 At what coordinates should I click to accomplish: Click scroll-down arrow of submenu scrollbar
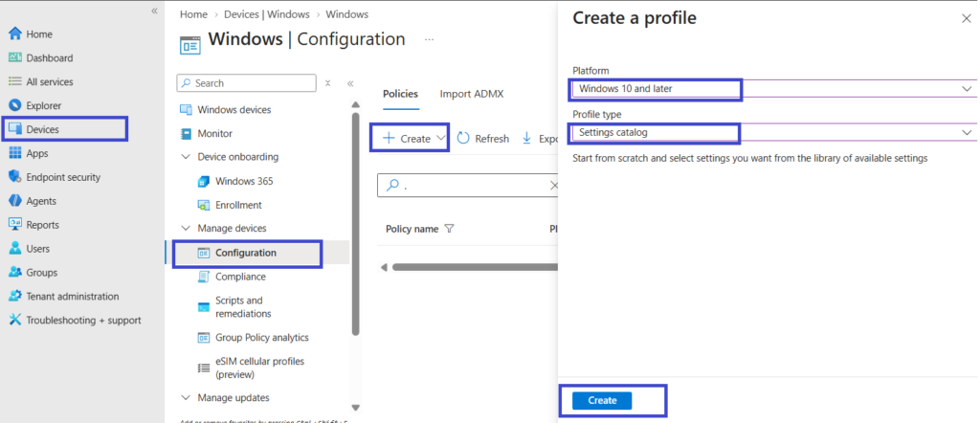coord(356,408)
